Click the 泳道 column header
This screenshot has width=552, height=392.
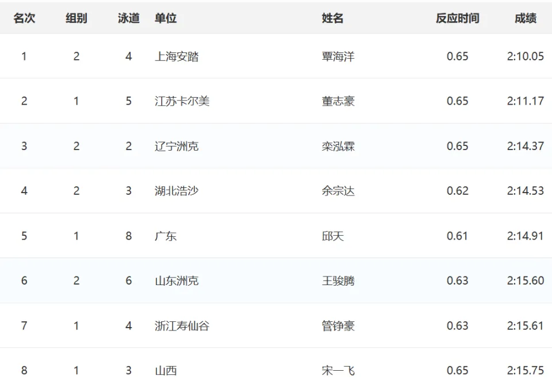(128, 18)
